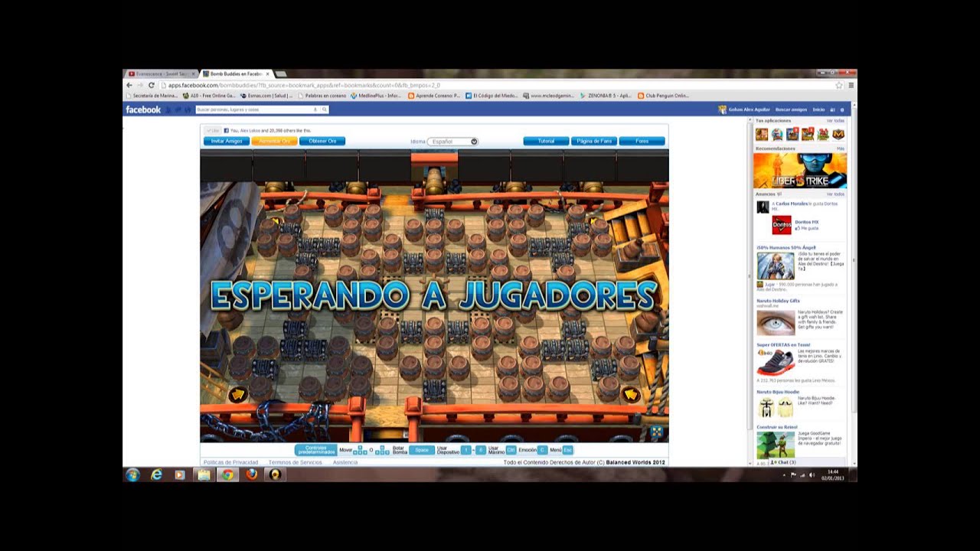Open the Asistencia link

pyautogui.click(x=345, y=462)
